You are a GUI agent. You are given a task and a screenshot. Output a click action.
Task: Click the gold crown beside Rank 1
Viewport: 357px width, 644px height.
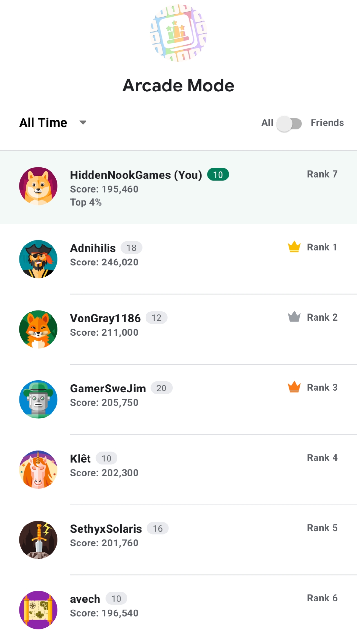pyautogui.click(x=294, y=247)
